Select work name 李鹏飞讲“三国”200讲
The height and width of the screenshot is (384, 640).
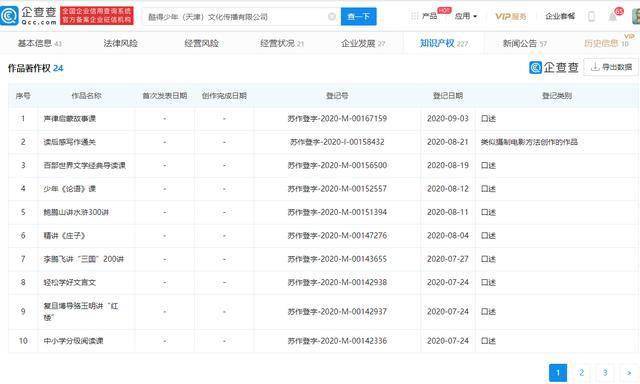click(x=84, y=259)
